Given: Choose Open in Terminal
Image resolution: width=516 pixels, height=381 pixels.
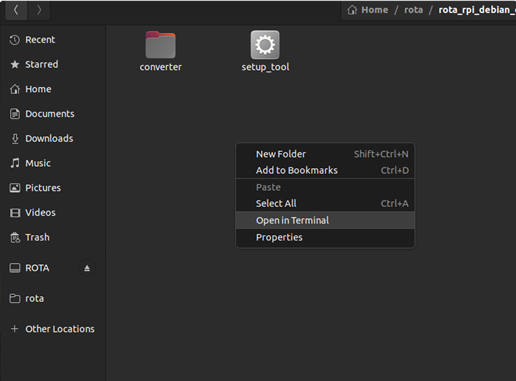Looking at the screenshot, I should point(325,220).
